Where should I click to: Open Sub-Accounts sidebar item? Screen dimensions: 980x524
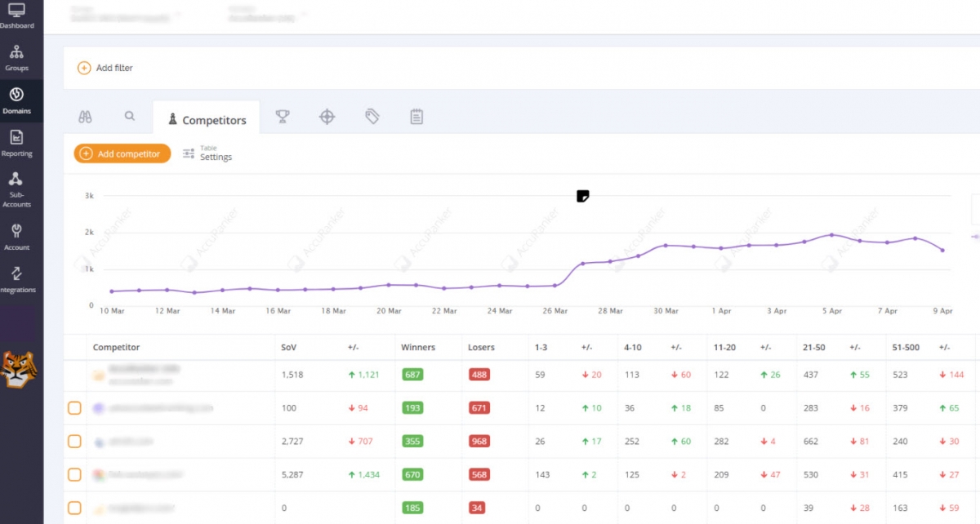16,188
